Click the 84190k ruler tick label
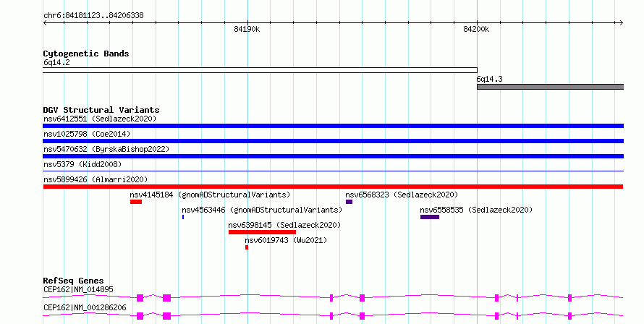 click(x=247, y=30)
